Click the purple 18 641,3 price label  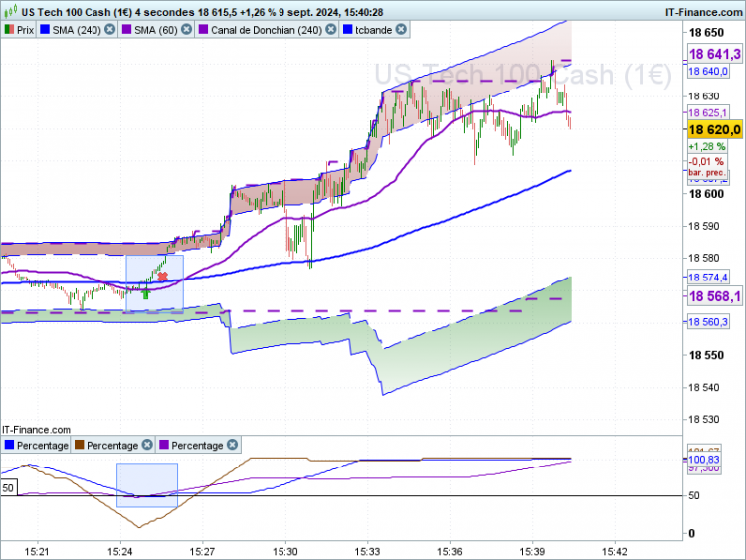[715, 55]
